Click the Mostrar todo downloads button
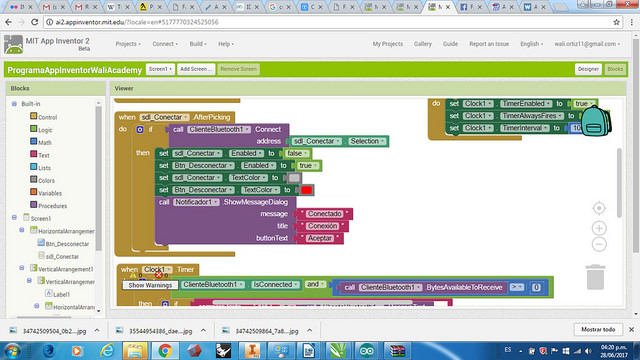This screenshot has width=640, height=360. click(x=598, y=329)
